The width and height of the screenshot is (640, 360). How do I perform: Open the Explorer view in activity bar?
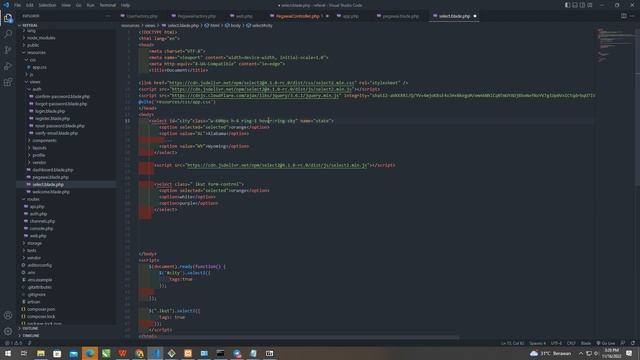coord(8,18)
